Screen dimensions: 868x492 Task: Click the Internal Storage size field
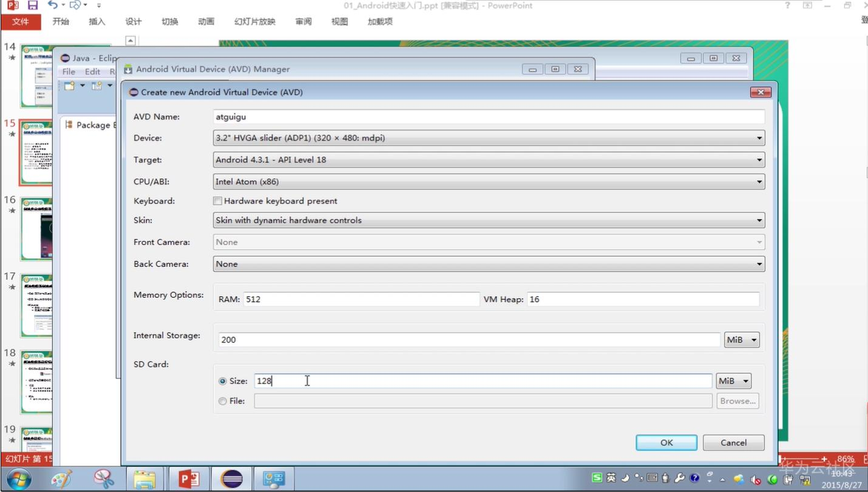(469, 340)
